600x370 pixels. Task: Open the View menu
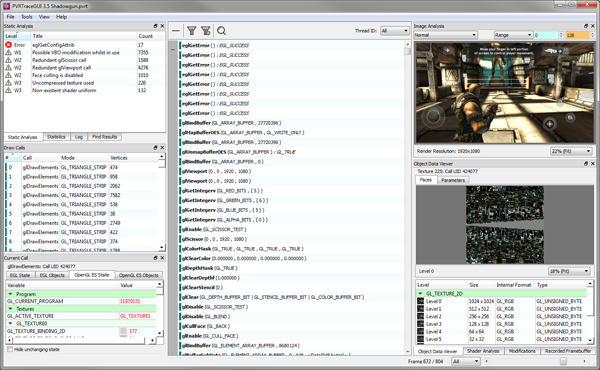(44, 17)
